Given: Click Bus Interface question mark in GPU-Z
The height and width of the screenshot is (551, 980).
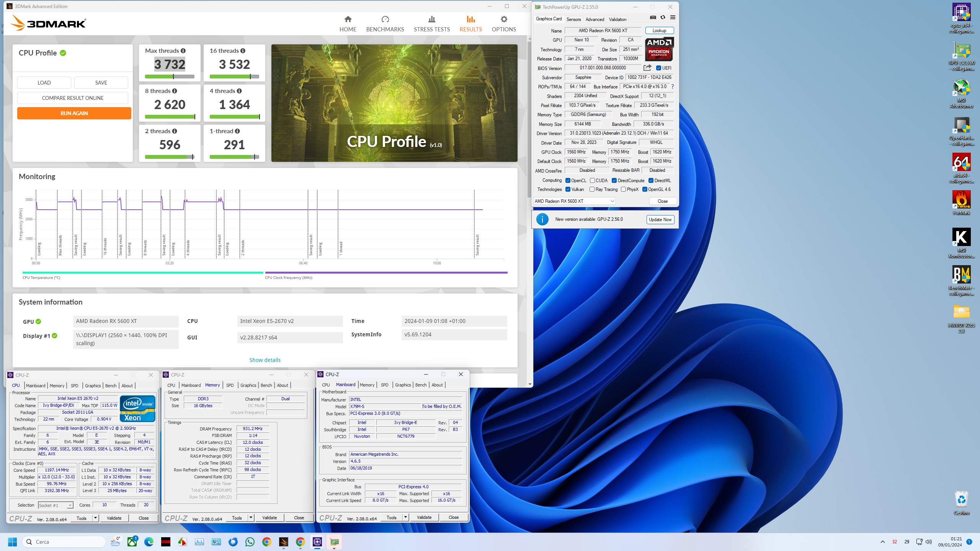Looking at the screenshot, I should click(673, 86).
